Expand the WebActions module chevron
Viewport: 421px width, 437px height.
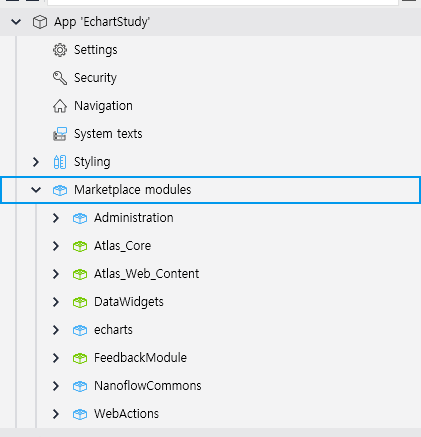click(56, 414)
